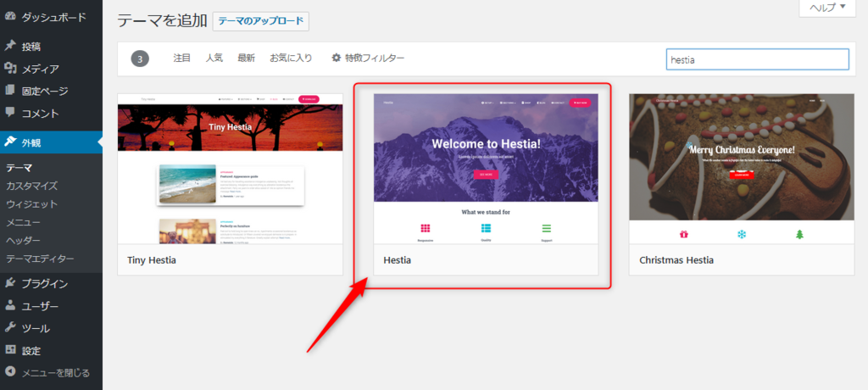Click the Christmas Hestia theme name
868x390 pixels.
tap(676, 259)
